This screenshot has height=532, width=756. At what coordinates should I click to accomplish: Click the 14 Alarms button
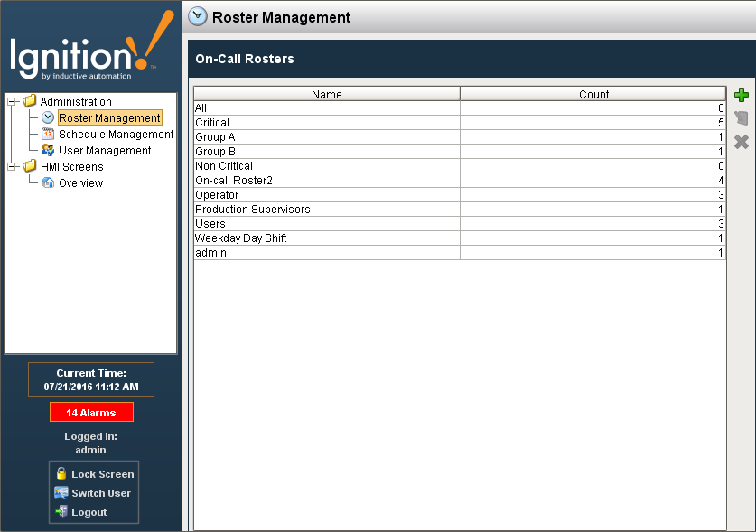90,412
